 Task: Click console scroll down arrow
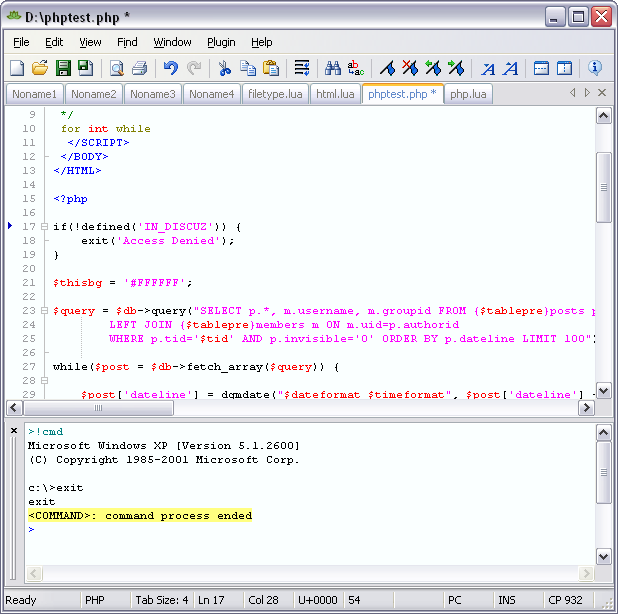603,557
